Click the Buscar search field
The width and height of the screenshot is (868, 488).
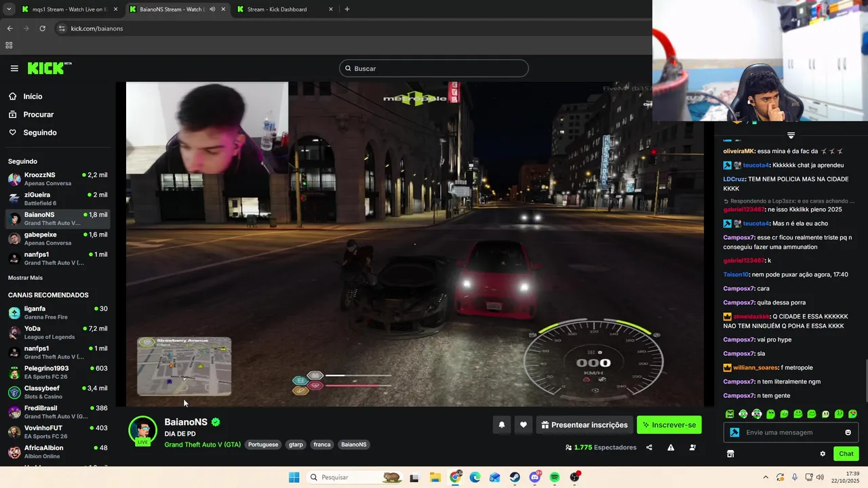[434, 68]
